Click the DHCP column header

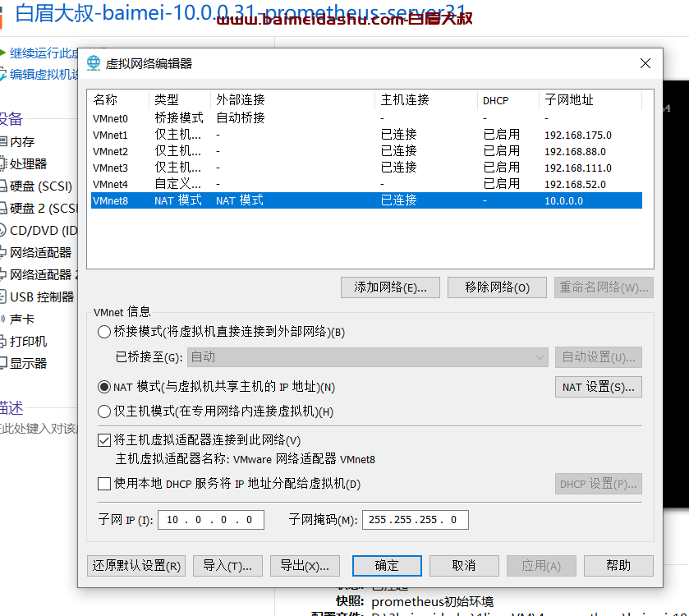click(x=508, y=99)
